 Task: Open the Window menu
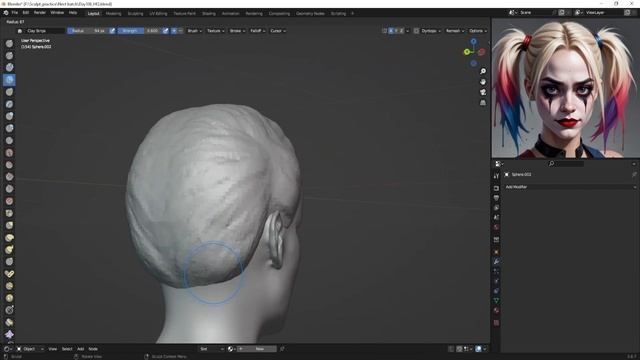click(x=57, y=13)
